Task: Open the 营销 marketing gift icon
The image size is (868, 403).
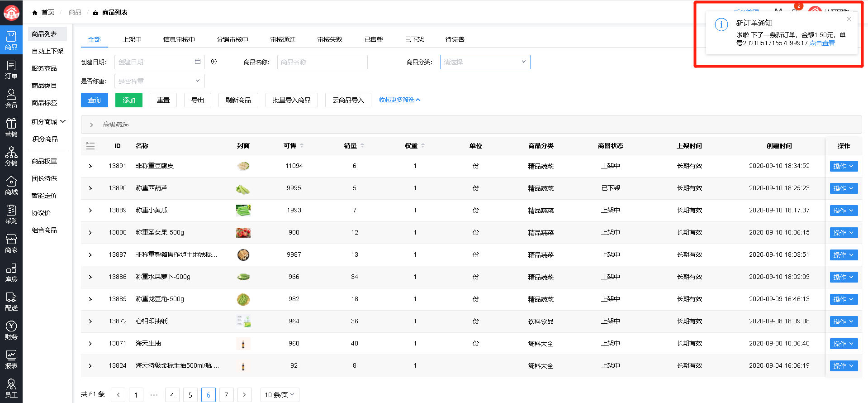Action: point(11,127)
